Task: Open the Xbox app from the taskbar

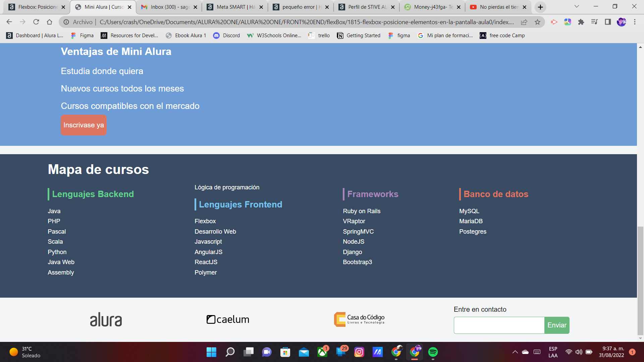Action: [322, 352]
